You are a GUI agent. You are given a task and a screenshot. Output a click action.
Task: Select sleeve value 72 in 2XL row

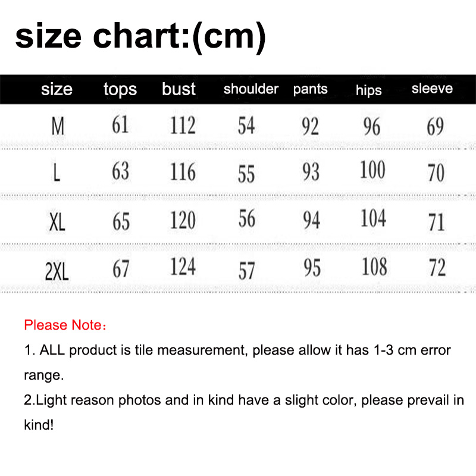(437, 268)
